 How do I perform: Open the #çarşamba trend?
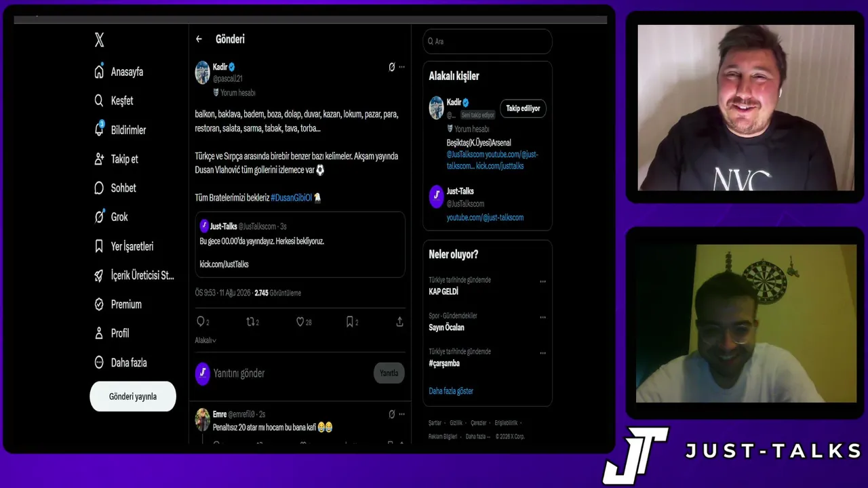coord(444,363)
